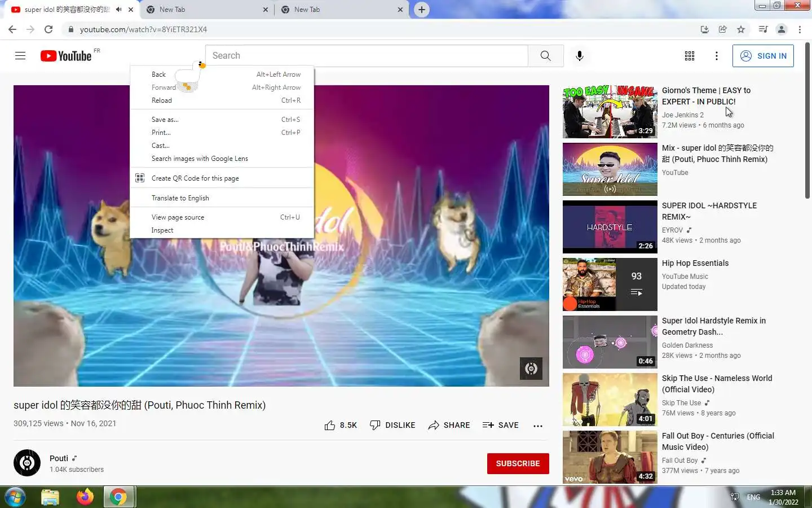Click the SHARE arrow button
The height and width of the screenshot is (508, 812).
[449, 425]
